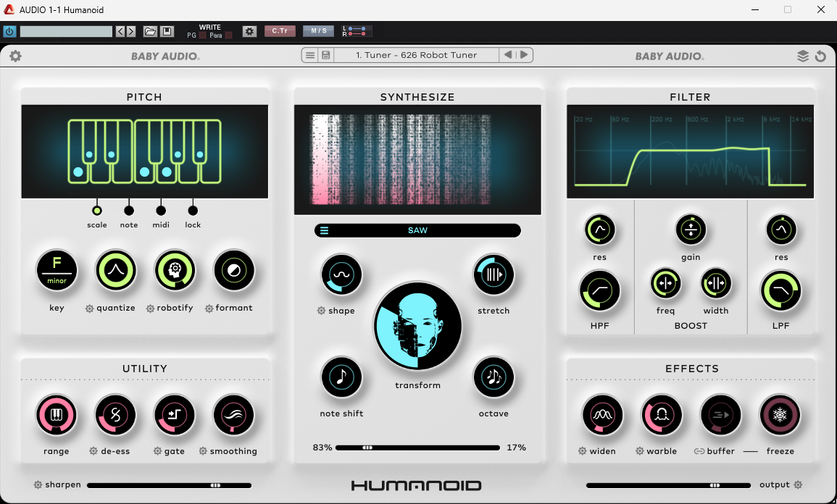Click the quantize knob
Viewport: 837px width, 504px height.
click(115, 270)
